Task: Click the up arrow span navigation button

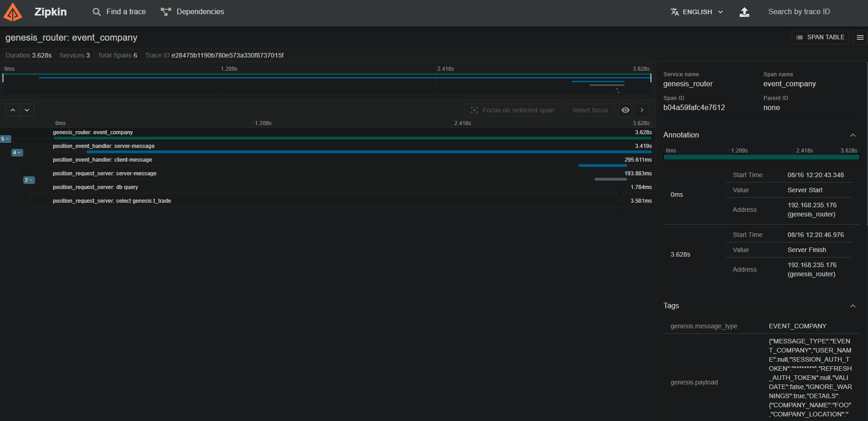Action: [13, 110]
